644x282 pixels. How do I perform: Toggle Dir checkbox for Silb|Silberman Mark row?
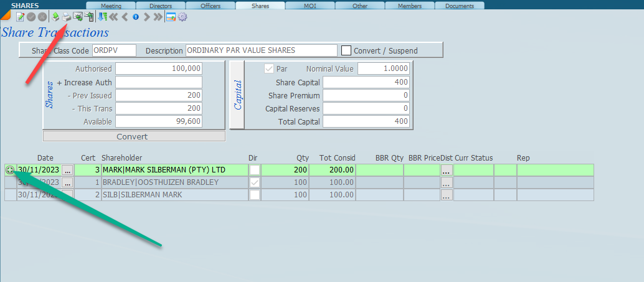255,195
